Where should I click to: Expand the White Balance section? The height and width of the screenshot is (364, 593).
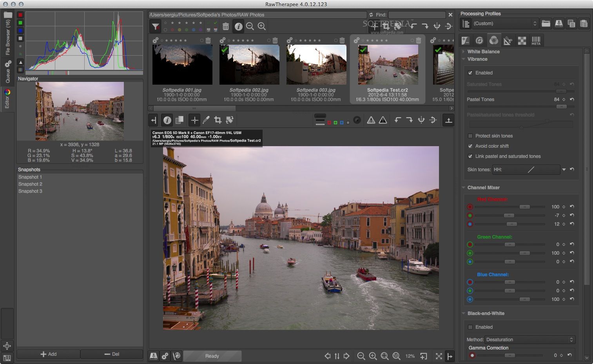483,52
